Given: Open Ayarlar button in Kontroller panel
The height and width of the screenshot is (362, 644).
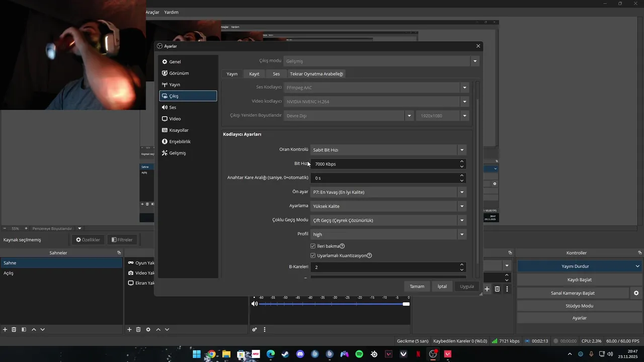Looking at the screenshot, I should (580, 318).
